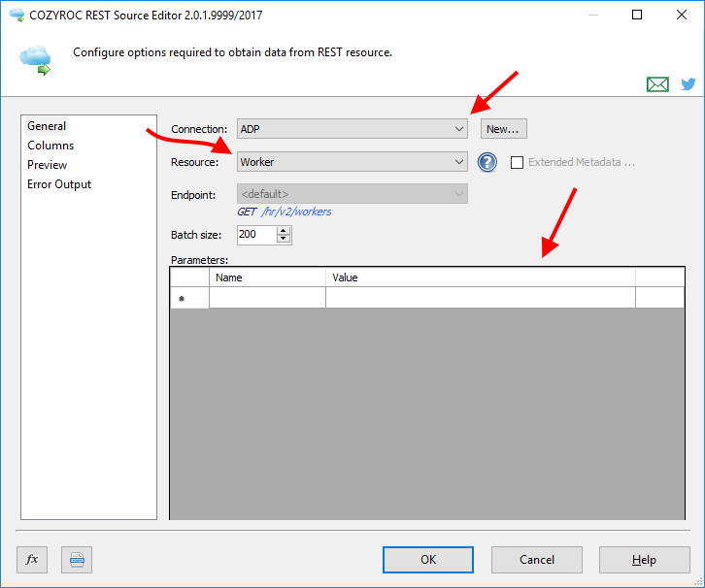This screenshot has height=588, width=705.
Task: Click the documentation icon next to fx
Action: click(x=77, y=560)
